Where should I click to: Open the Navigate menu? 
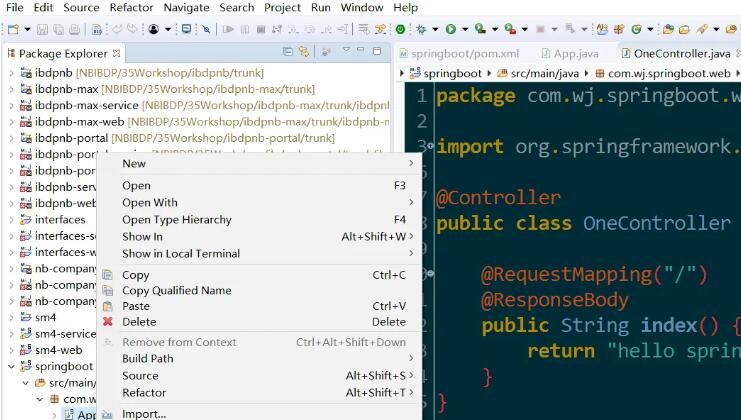tap(186, 8)
